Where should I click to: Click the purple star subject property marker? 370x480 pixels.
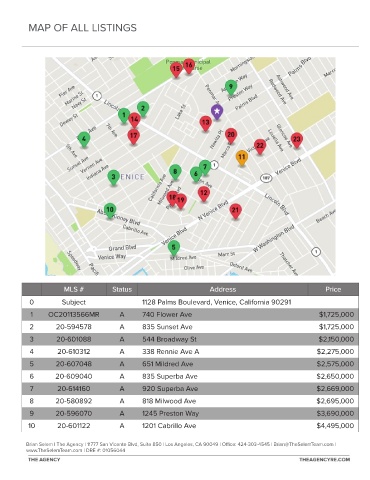(217, 111)
